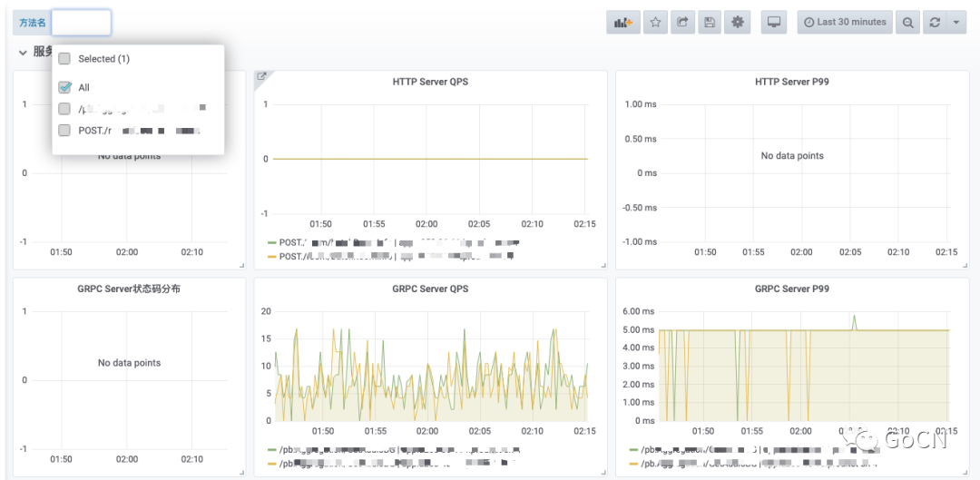980x480 pixels.
Task: Focus the 方法名 variable input field
Action: click(x=82, y=23)
